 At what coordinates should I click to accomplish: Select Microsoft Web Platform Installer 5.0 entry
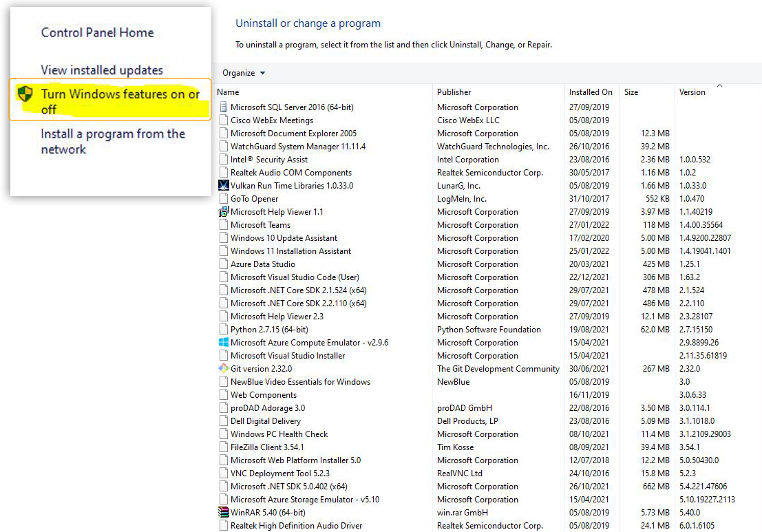[x=295, y=460]
